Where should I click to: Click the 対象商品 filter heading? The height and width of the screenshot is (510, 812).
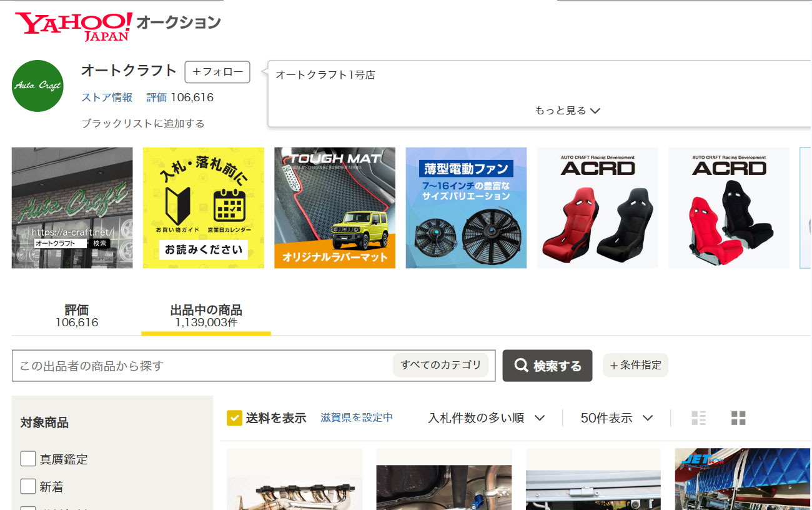[x=44, y=422]
